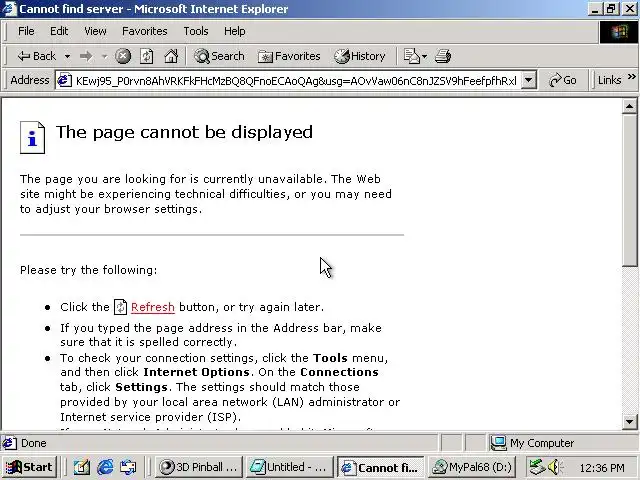Switch to MyPal68 (D:) taskbar button

(x=472, y=467)
